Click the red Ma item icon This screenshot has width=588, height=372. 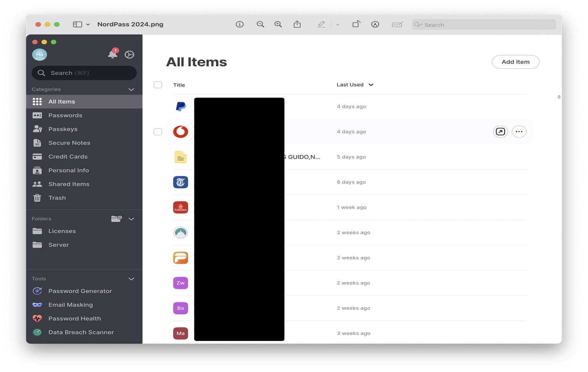(181, 333)
